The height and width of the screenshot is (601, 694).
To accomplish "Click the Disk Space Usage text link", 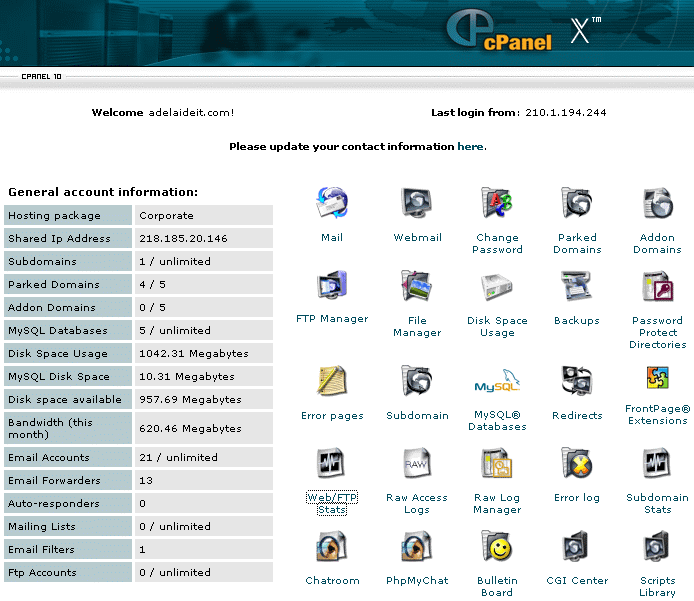I will (497, 327).
